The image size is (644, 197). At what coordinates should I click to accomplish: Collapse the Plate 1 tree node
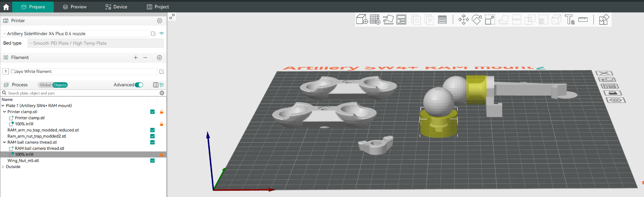coord(3,106)
